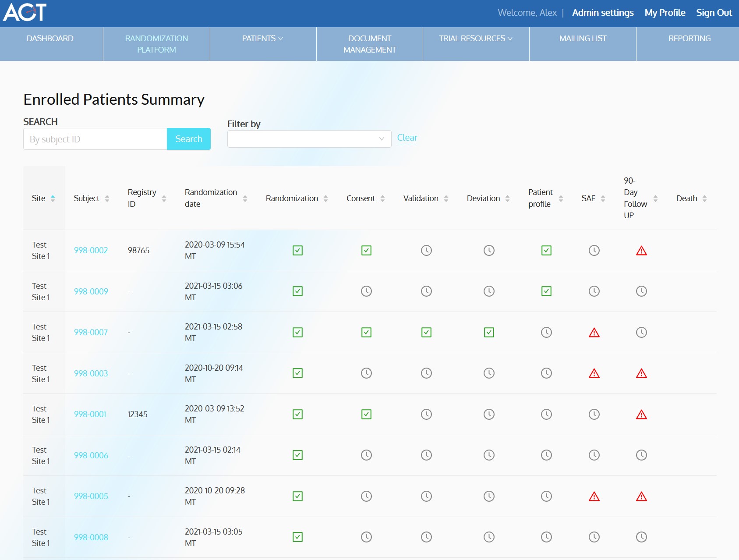This screenshot has height=560, width=739.
Task: Open the MAILING LIST tab
Action: [x=583, y=39]
